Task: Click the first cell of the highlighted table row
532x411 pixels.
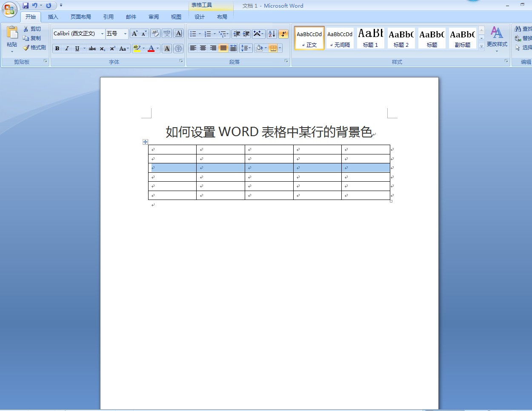Action: pos(172,168)
